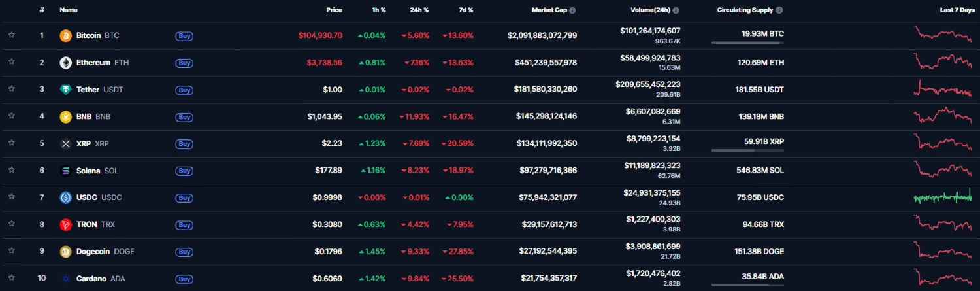The height and width of the screenshot is (291, 980).
Task: Open the Market Cap info icon
Action: click(x=572, y=10)
